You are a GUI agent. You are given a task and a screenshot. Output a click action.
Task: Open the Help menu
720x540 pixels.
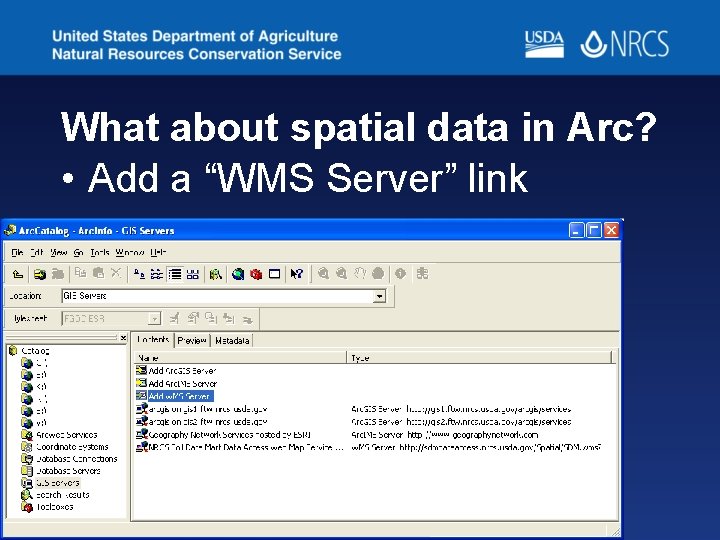(x=158, y=252)
